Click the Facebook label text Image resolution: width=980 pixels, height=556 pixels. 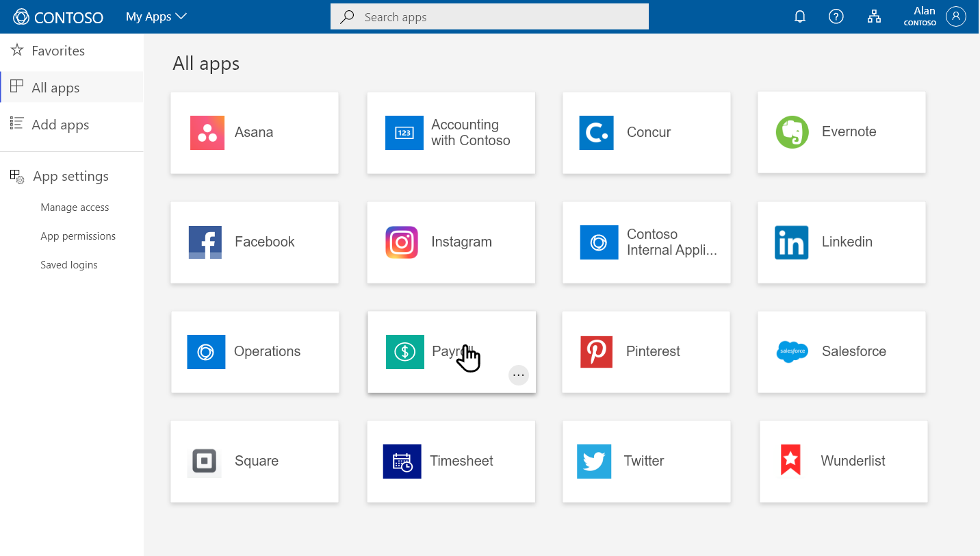click(x=264, y=242)
